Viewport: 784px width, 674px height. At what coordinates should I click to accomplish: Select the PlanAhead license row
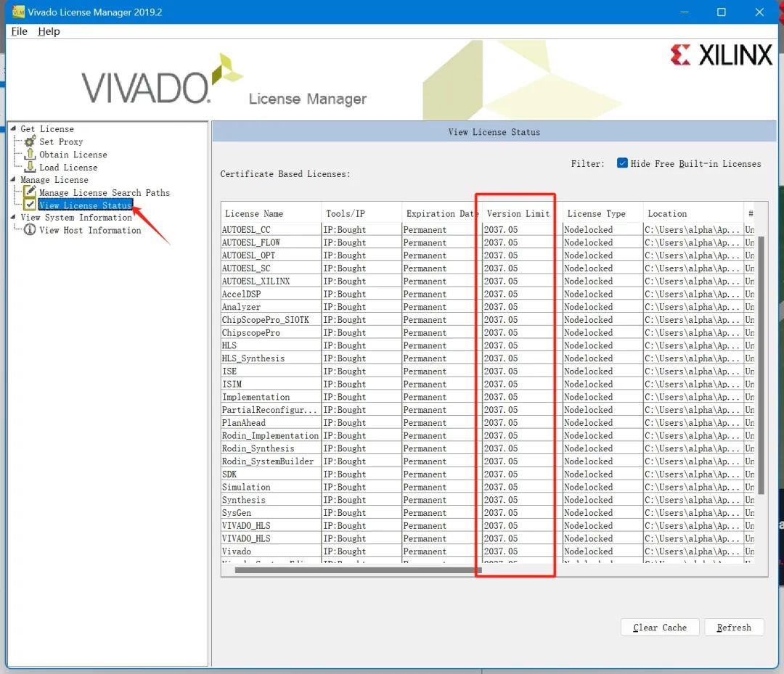click(488, 423)
